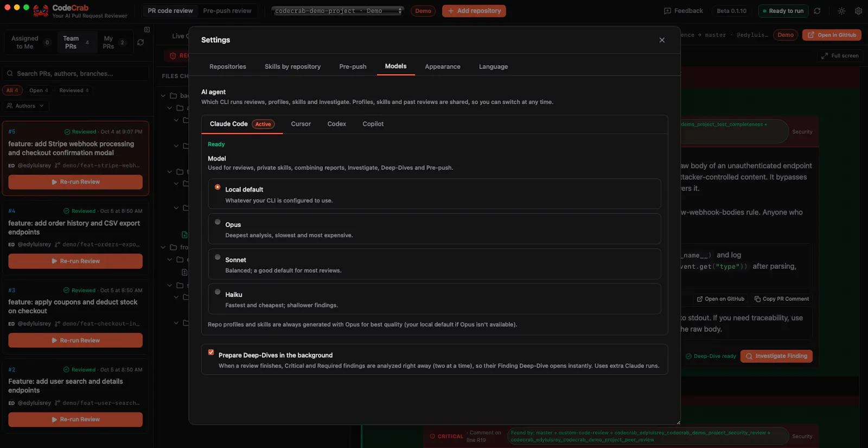Viewport: 868px width, 448px height.
Task: Filter PRs by Open status
Action: coord(39,91)
